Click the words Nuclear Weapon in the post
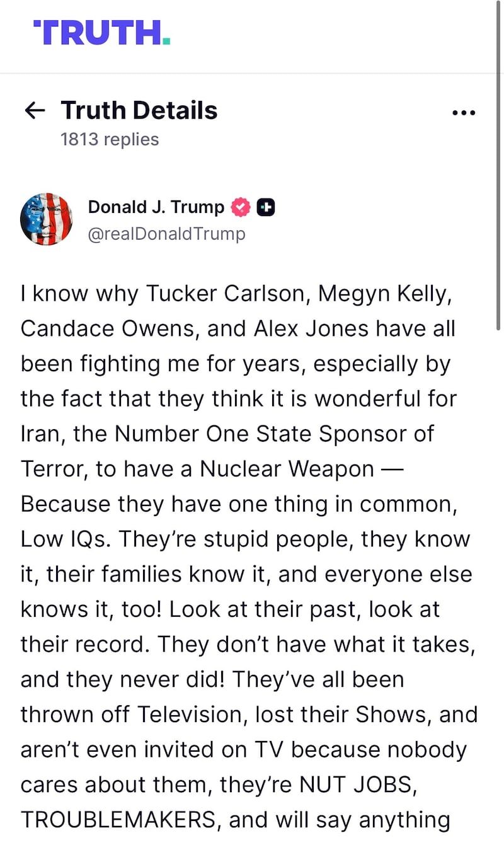504x845 pixels. pos(287,469)
